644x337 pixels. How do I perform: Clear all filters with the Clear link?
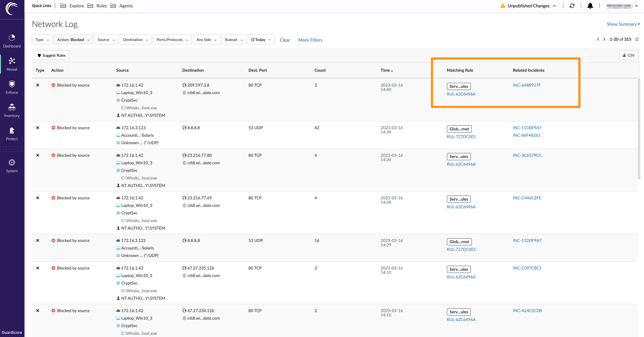tap(285, 40)
